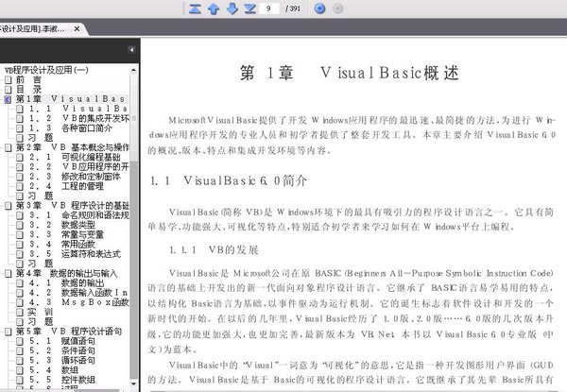The image size is (567, 392).
Task: Collapse 第2章 bookmark node
Action: click(8, 147)
